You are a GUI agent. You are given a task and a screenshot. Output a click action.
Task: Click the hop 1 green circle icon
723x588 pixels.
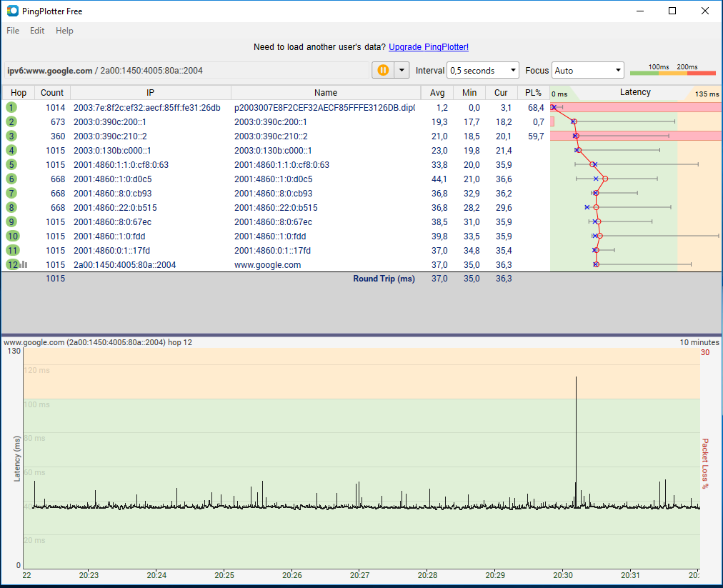click(11, 107)
